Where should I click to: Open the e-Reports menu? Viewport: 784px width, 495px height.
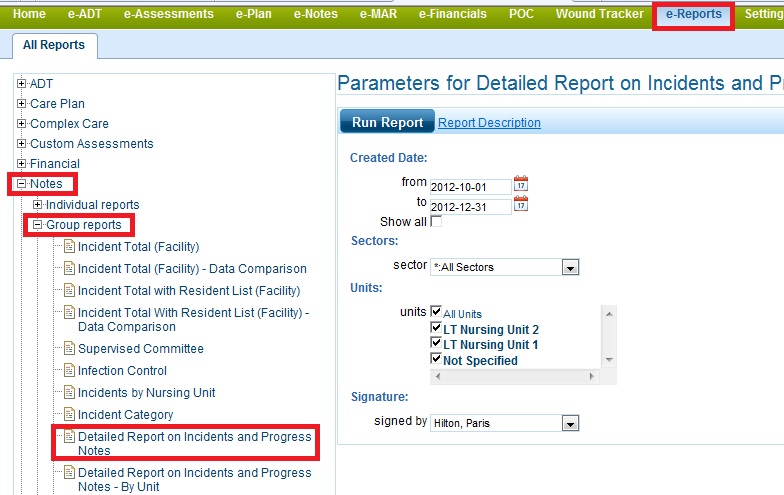pos(694,14)
